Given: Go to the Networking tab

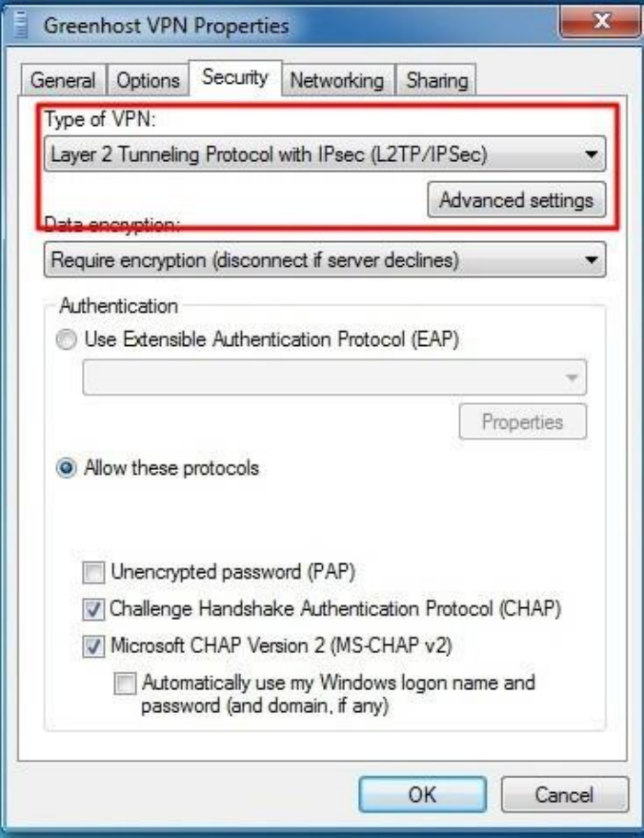Looking at the screenshot, I should point(336,81).
